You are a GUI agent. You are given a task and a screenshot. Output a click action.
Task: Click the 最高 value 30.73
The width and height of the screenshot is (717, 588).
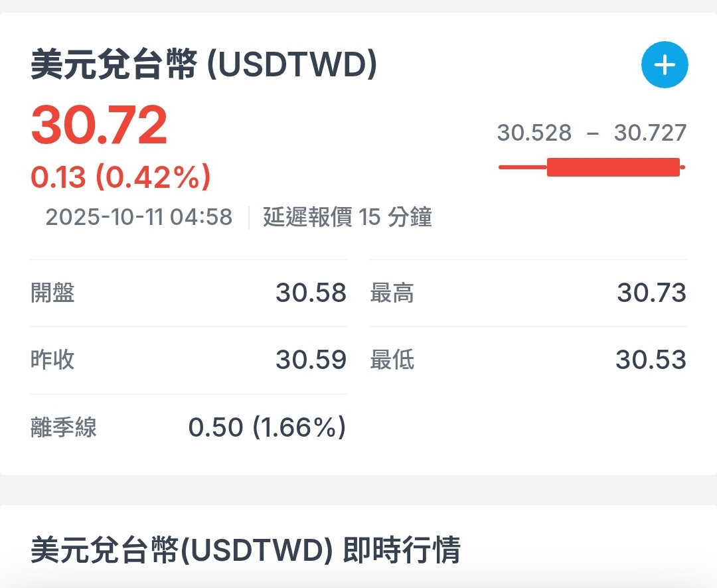pyautogui.click(x=651, y=293)
